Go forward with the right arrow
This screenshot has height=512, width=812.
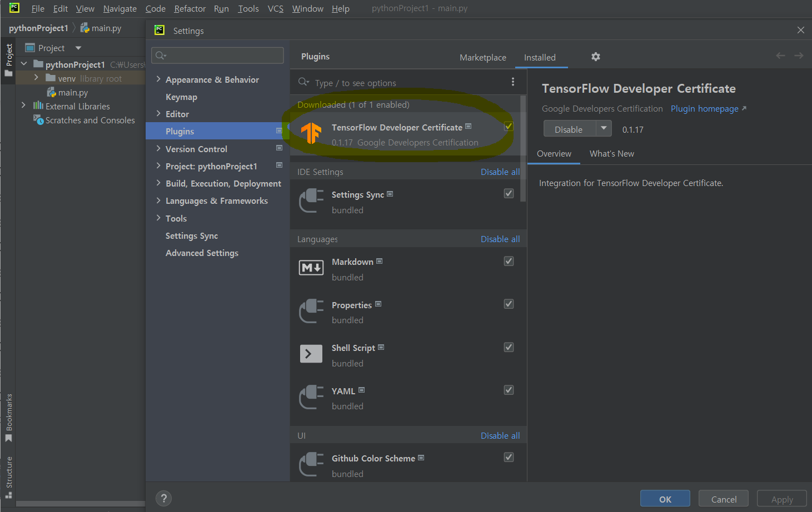pyautogui.click(x=799, y=56)
